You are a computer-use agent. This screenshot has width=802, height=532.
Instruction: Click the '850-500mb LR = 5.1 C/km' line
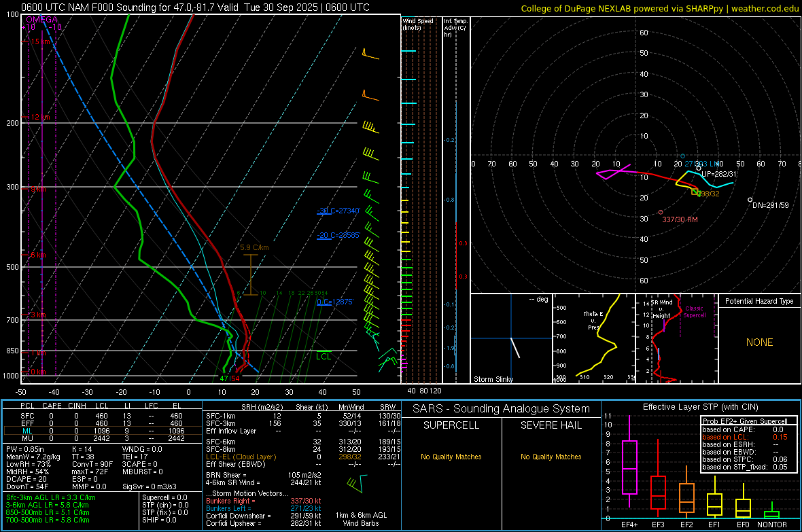coord(48,512)
